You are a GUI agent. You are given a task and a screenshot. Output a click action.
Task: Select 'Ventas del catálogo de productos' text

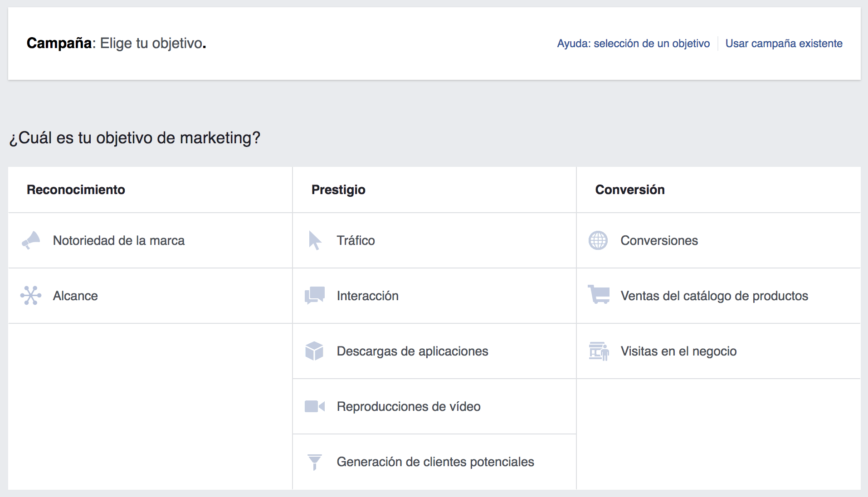(714, 296)
